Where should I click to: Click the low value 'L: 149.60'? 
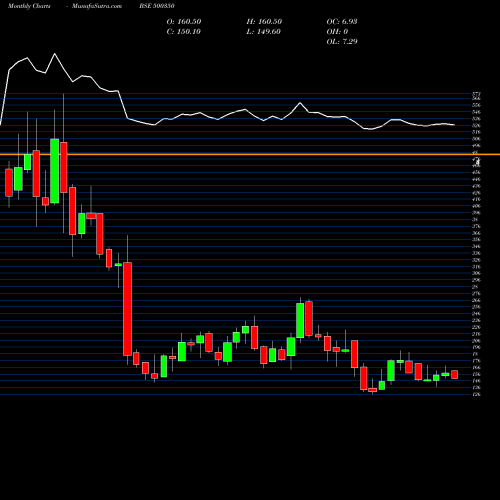tap(264, 31)
